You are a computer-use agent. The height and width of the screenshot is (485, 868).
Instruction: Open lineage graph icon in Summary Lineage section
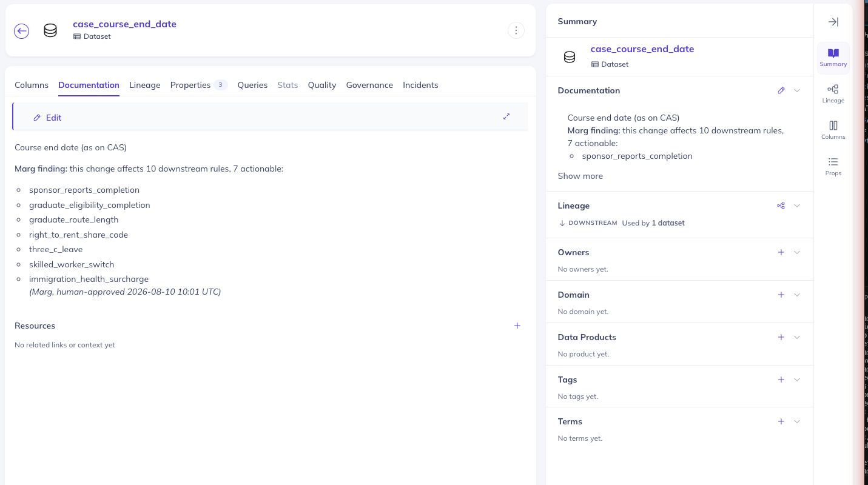coord(781,206)
